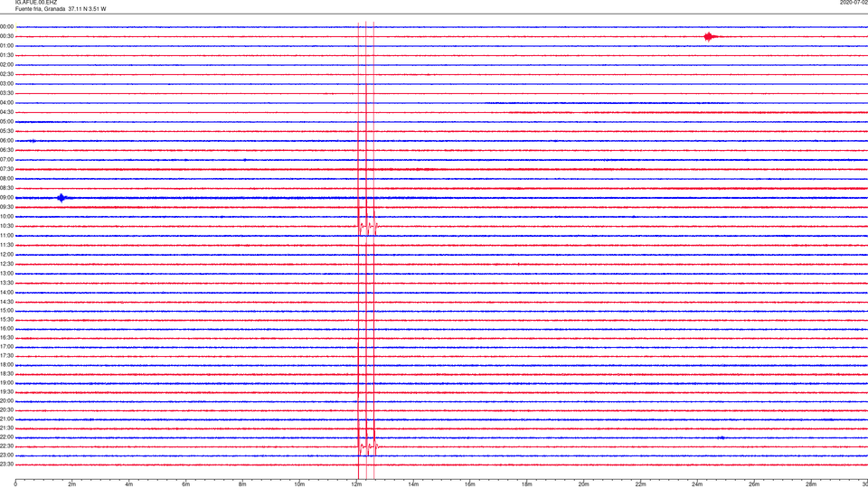Click the 28m tick on the minute axis
The width and height of the screenshot is (868, 488).
[811, 484]
